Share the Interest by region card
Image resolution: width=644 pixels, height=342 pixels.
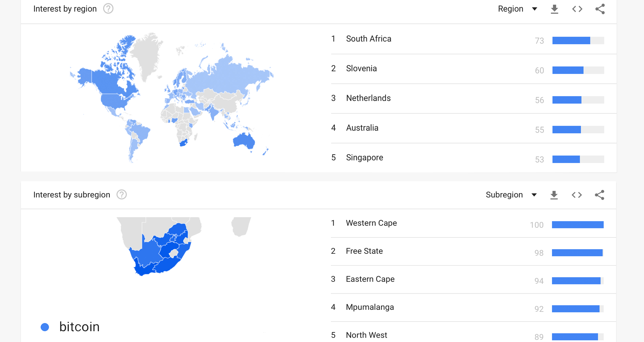tap(600, 9)
